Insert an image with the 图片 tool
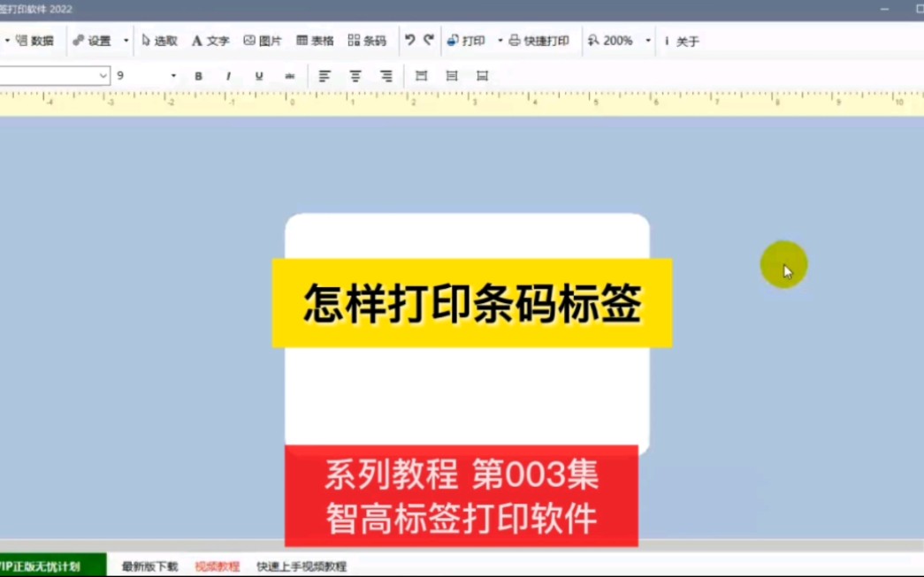 pyautogui.click(x=263, y=40)
